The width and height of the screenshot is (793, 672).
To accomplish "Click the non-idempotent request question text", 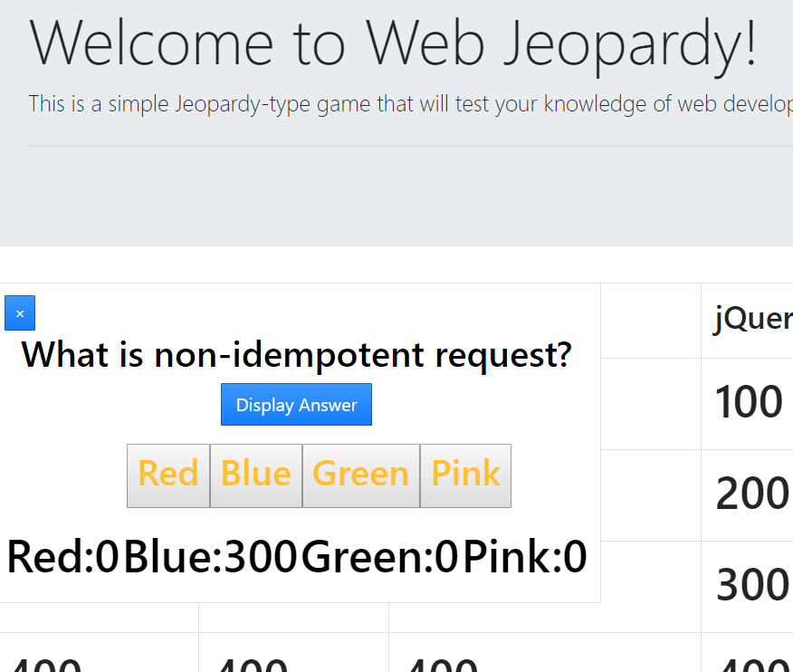I will click(x=297, y=354).
